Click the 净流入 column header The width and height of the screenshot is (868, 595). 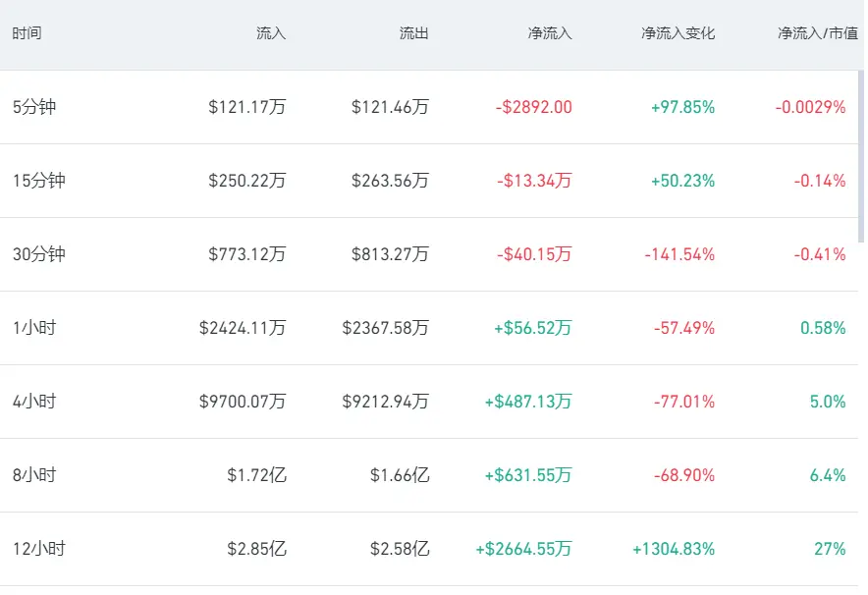point(549,33)
